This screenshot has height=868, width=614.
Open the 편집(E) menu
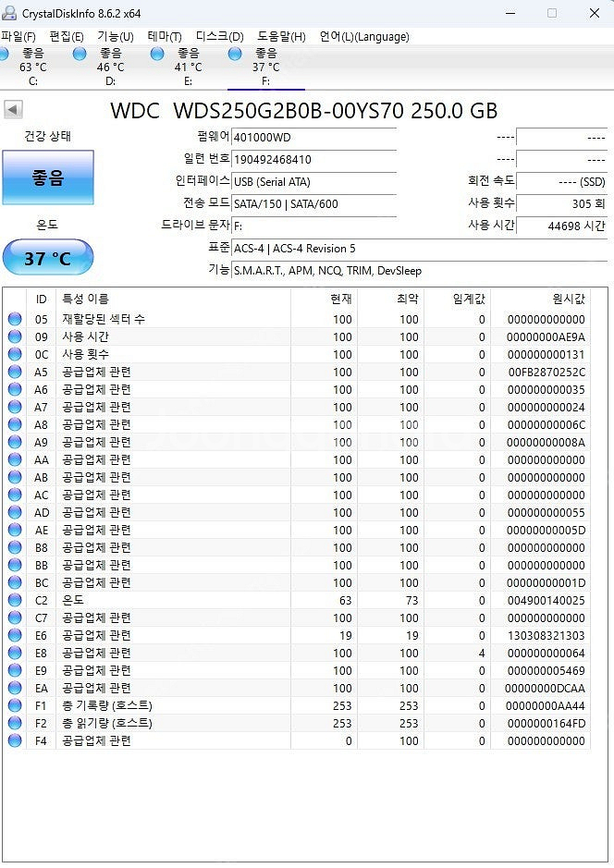67,37
